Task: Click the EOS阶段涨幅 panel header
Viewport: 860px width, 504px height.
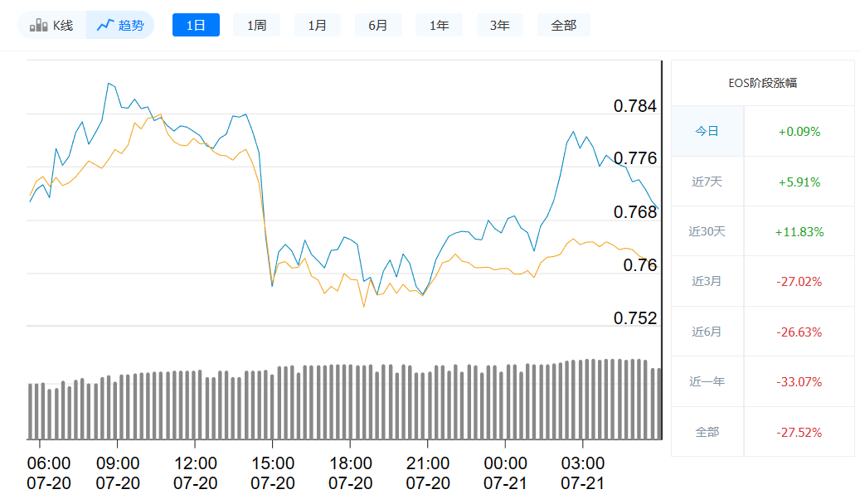Action: pyautogui.click(x=763, y=84)
